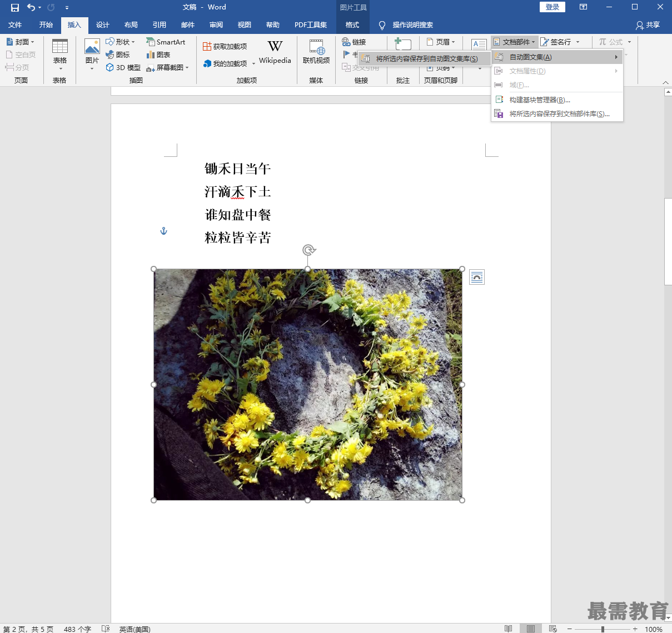Switch to the 设计 ribbon tab

coord(103,24)
